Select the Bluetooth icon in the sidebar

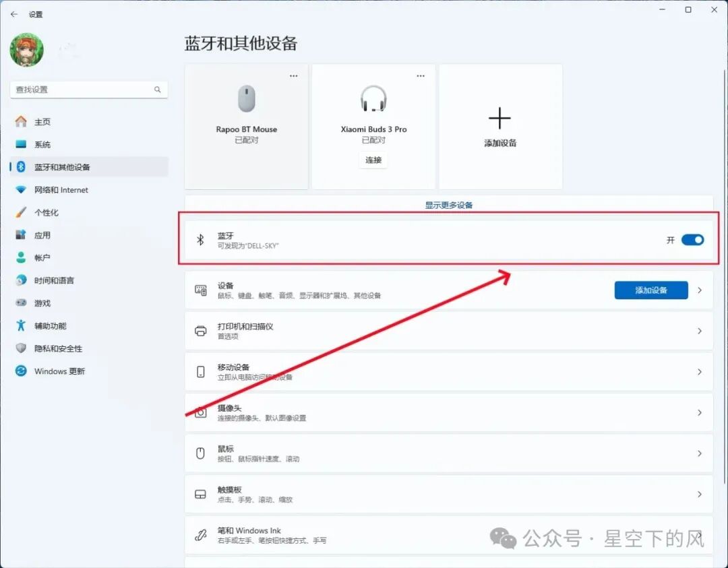point(21,167)
